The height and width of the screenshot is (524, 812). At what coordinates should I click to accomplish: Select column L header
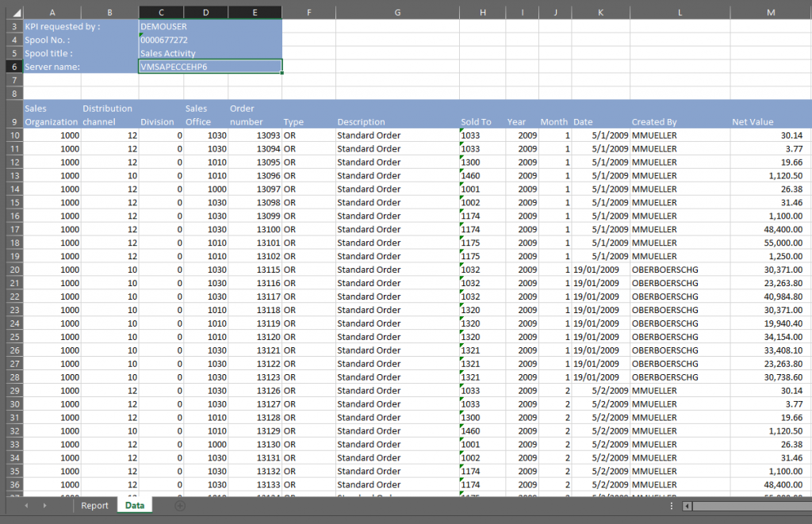[x=680, y=13]
